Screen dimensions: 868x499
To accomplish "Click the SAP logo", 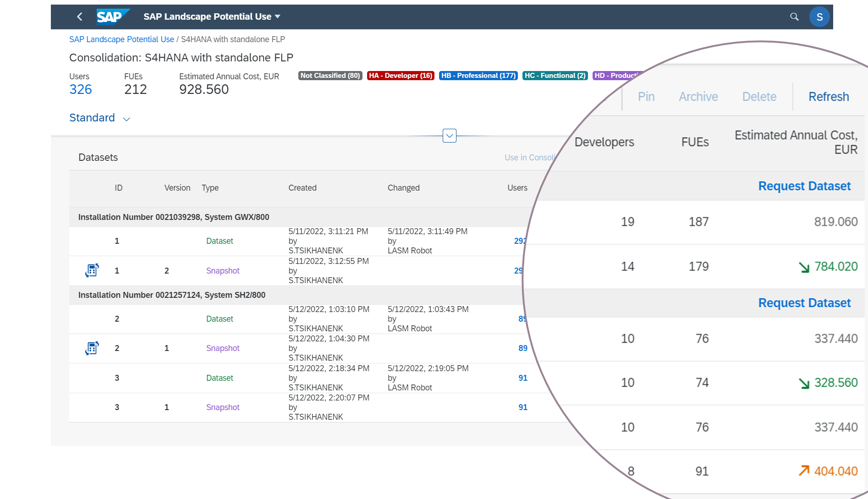I will (x=113, y=16).
